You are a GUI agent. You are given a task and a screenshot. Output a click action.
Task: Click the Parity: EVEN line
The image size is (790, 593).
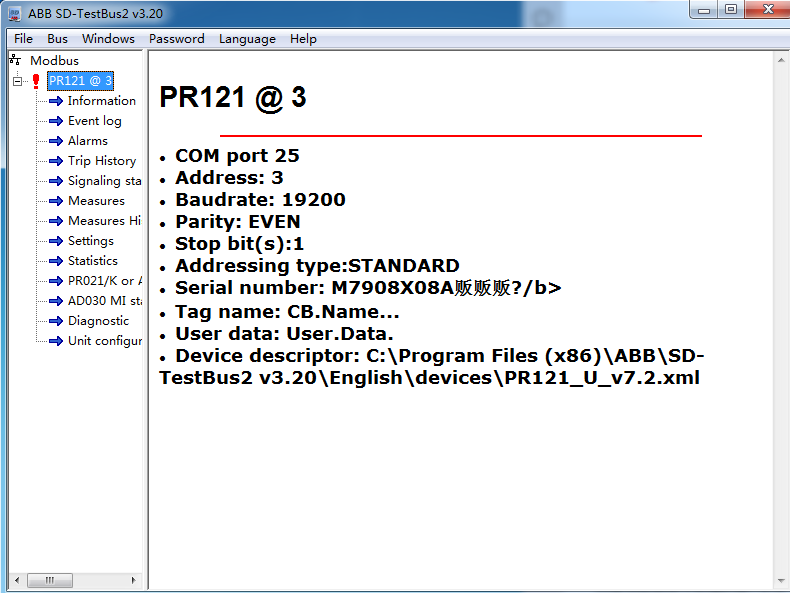(238, 222)
